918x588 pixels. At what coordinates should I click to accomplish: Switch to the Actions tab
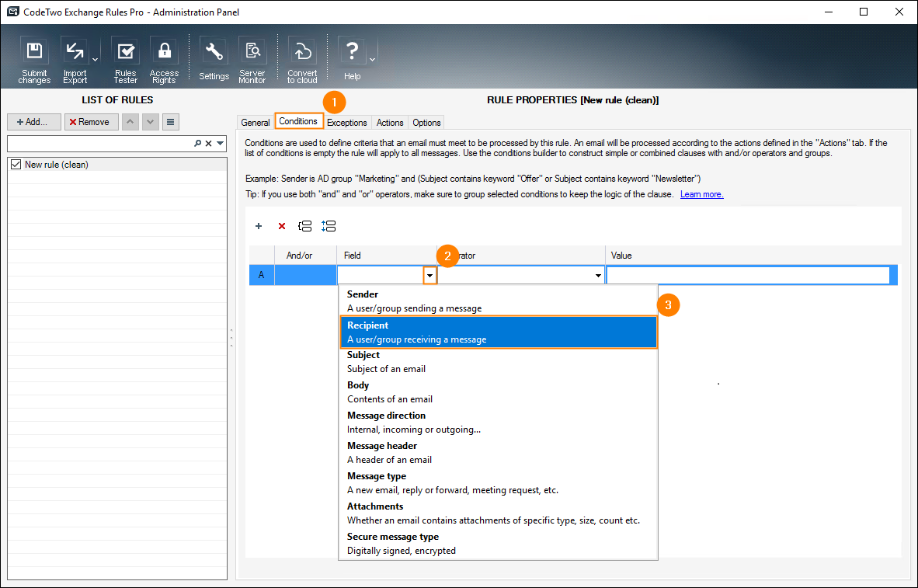[390, 123]
